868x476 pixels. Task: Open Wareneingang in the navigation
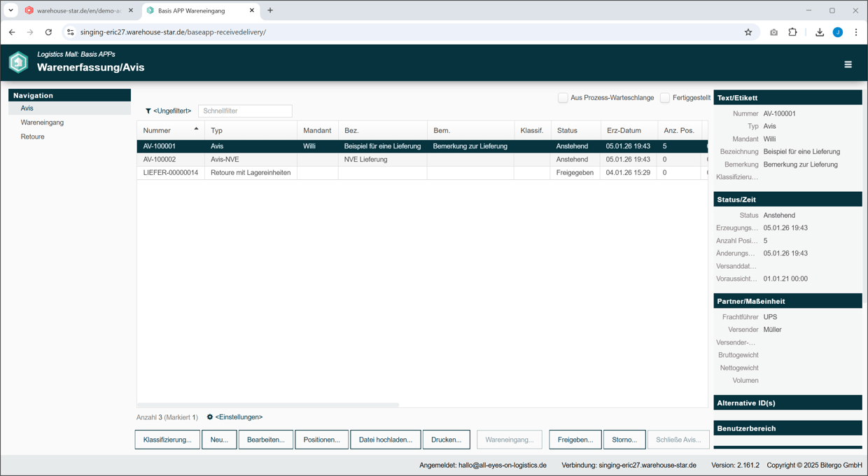tap(42, 122)
